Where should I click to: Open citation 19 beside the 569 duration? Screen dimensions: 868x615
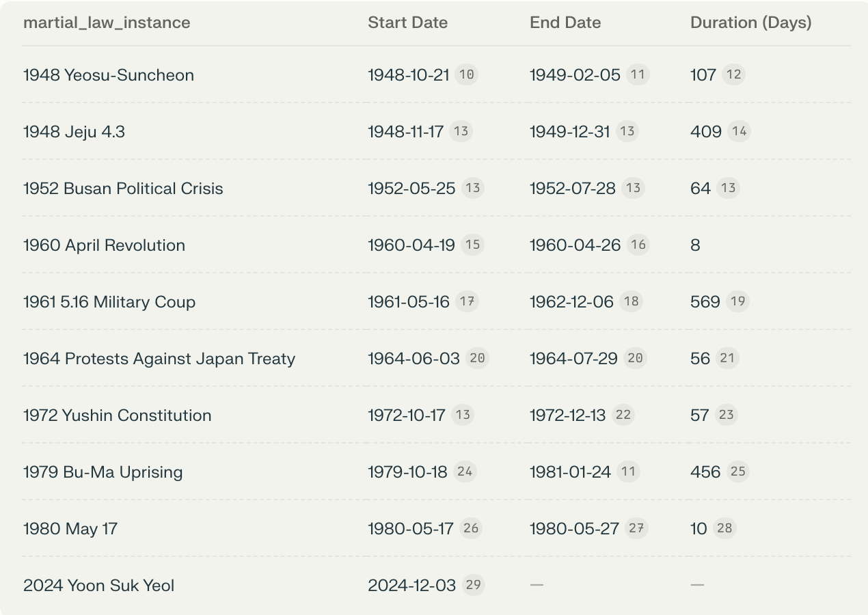pyautogui.click(x=737, y=301)
